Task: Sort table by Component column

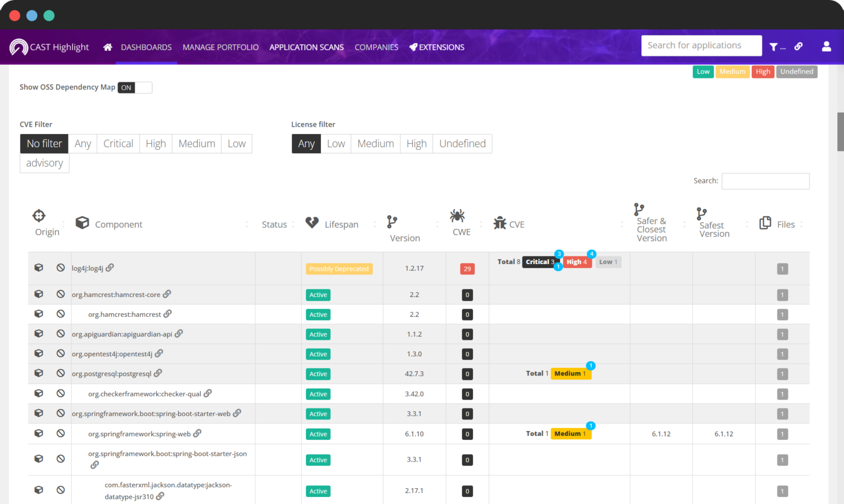Action: point(118,225)
